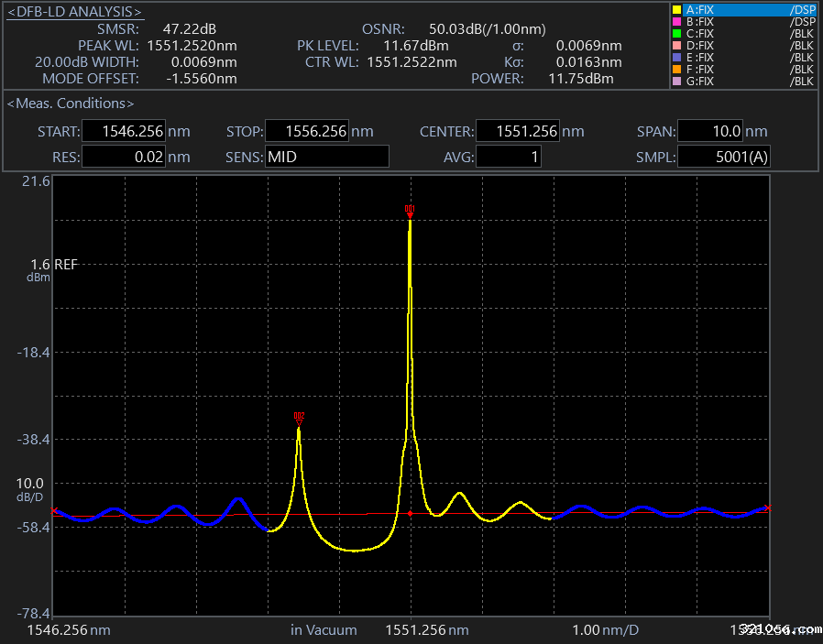Click the STOP wavelength field
The image size is (823, 644).
tap(307, 131)
